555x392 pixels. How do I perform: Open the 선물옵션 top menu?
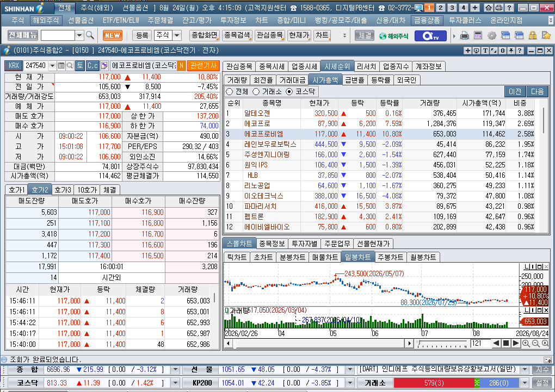coord(81,21)
